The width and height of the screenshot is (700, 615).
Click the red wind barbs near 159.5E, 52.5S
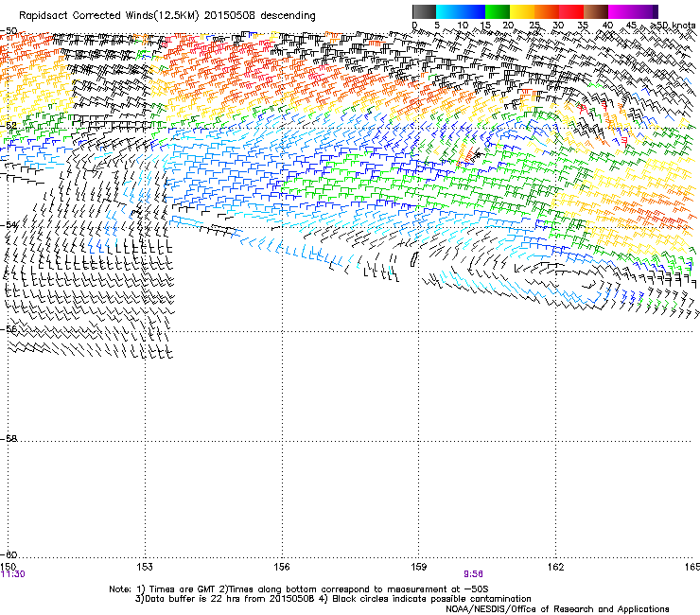coord(467,157)
